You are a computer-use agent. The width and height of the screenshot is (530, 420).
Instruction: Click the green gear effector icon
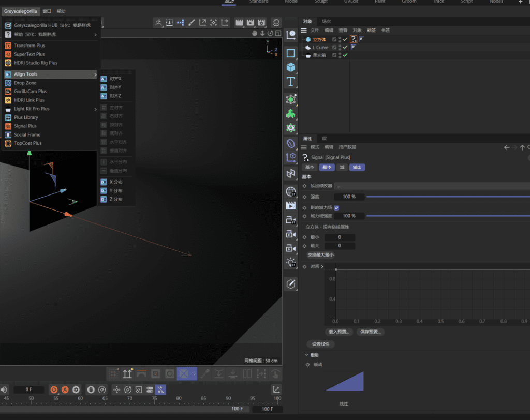click(291, 128)
